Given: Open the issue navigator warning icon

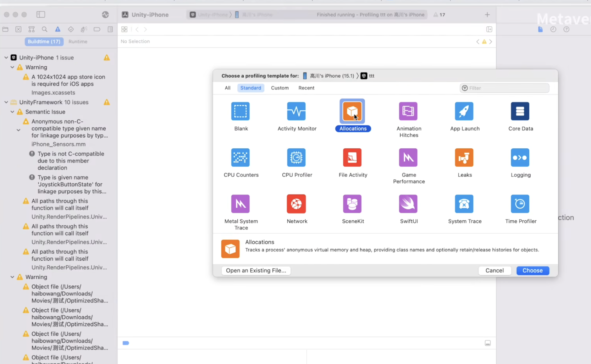Looking at the screenshot, I should click(x=58, y=29).
